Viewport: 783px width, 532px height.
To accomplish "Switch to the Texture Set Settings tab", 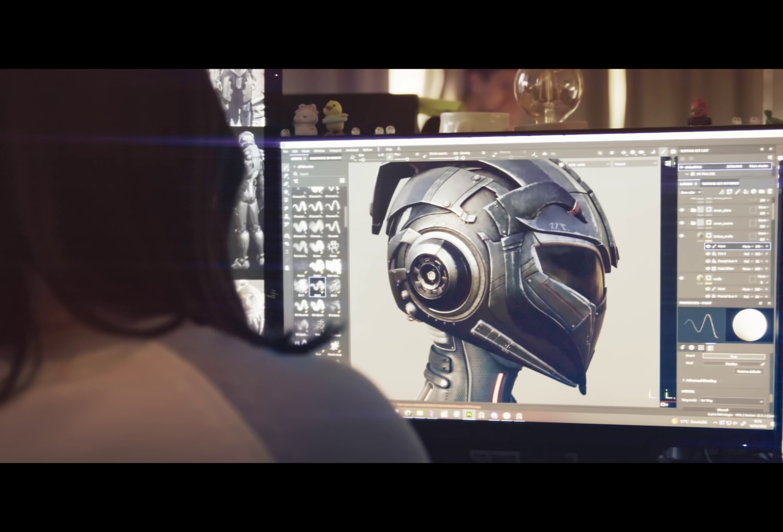I will pyautogui.click(x=719, y=184).
